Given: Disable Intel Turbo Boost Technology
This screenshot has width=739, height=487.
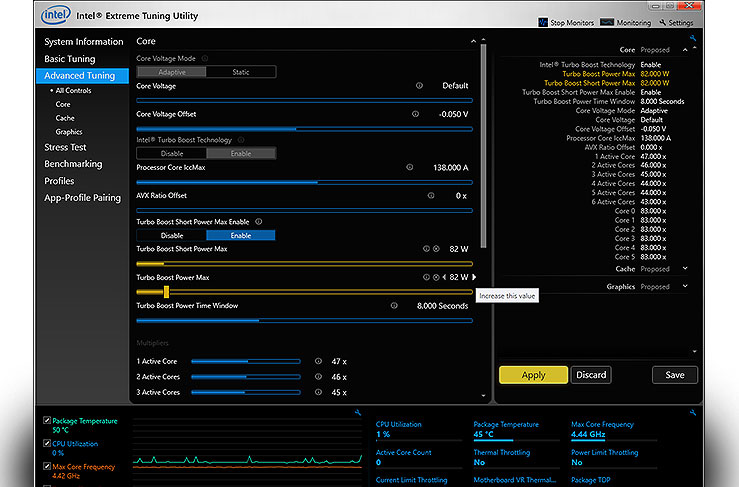Looking at the screenshot, I should click(172, 153).
